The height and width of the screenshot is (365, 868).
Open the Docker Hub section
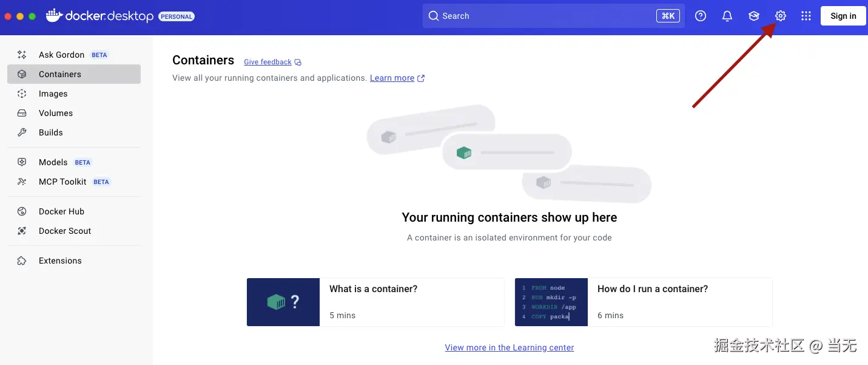tap(61, 211)
